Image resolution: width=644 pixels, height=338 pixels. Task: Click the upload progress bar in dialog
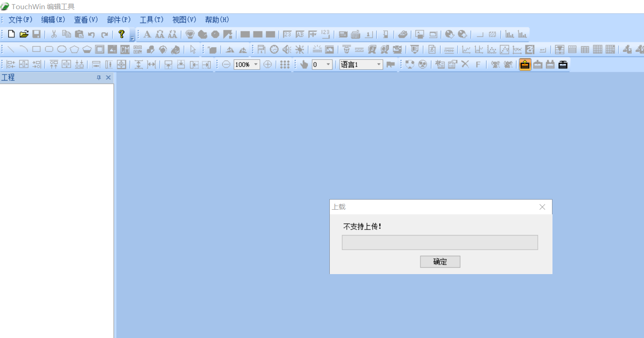440,242
